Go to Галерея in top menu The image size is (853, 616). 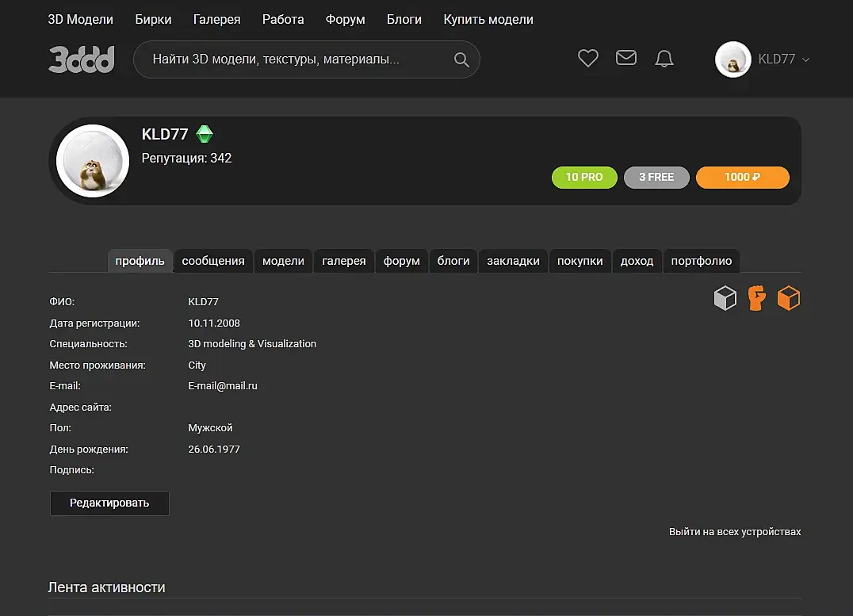point(216,20)
